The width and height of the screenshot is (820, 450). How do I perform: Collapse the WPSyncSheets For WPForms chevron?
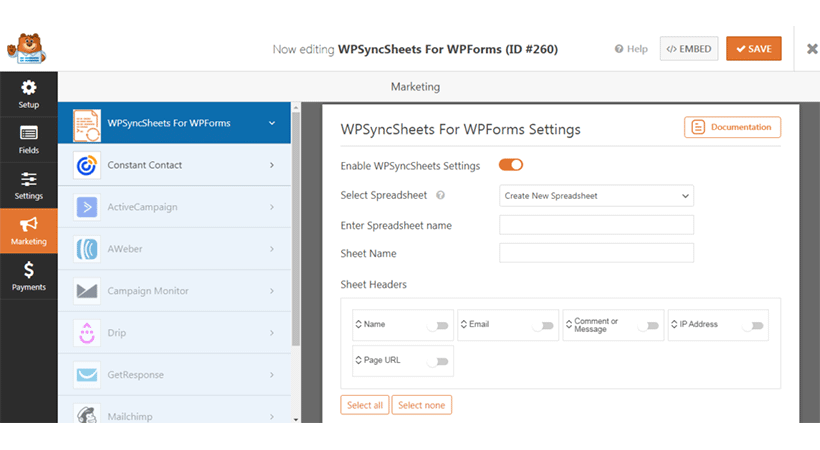[272, 123]
